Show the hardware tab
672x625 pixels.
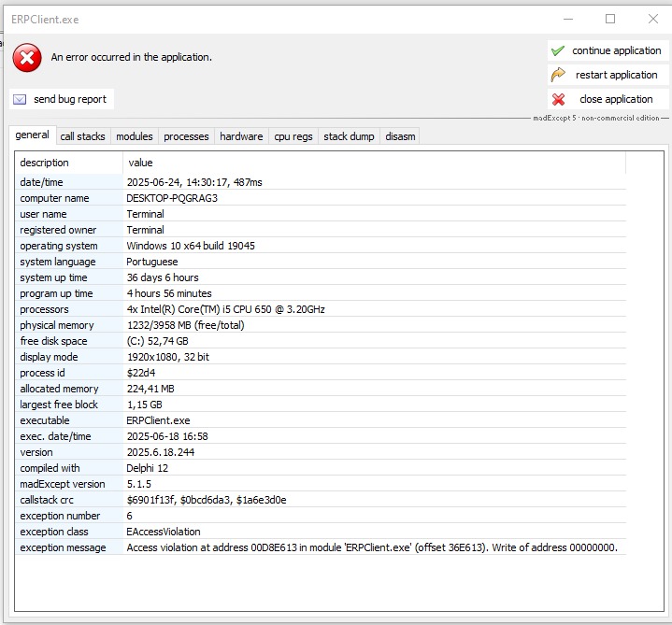[x=241, y=136]
